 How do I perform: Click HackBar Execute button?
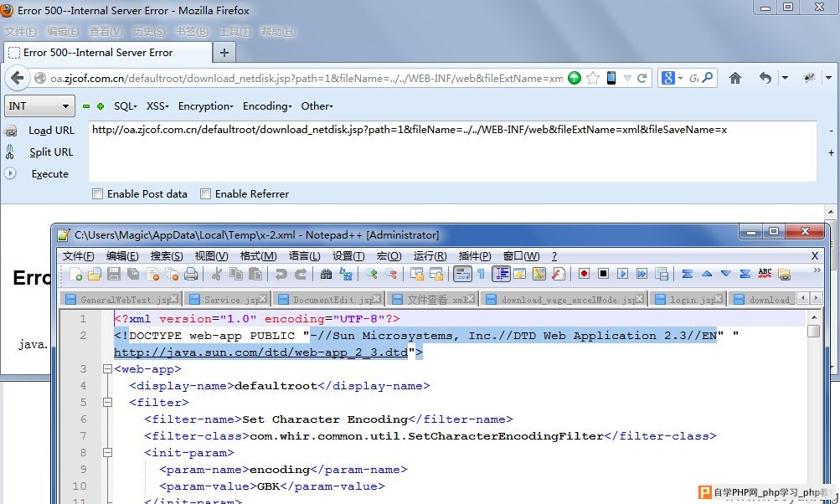(49, 174)
